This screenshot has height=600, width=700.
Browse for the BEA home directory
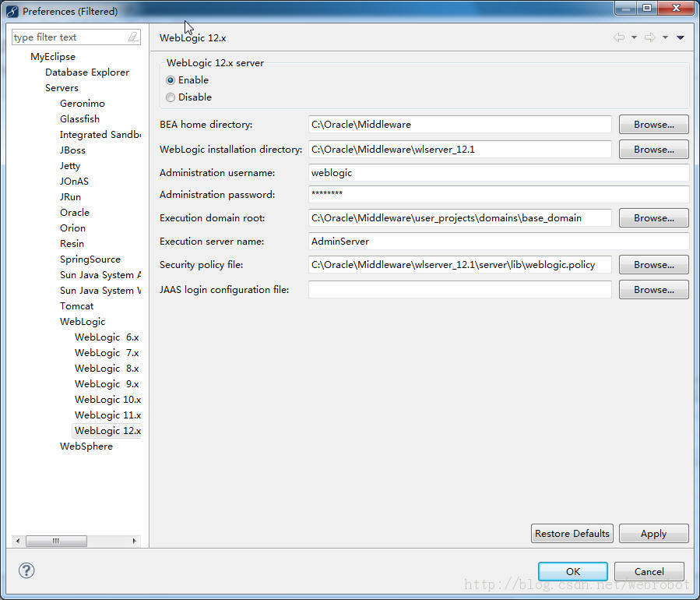[653, 124]
